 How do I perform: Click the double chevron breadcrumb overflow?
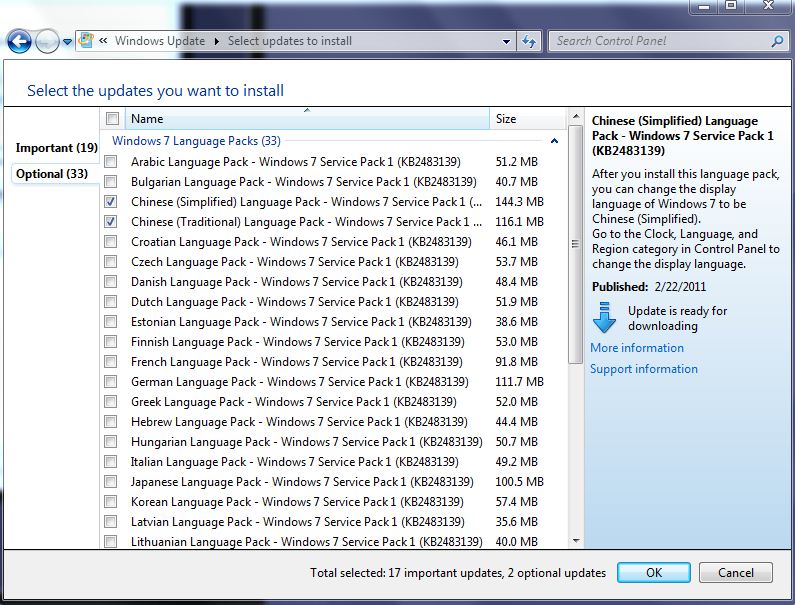pos(103,41)
